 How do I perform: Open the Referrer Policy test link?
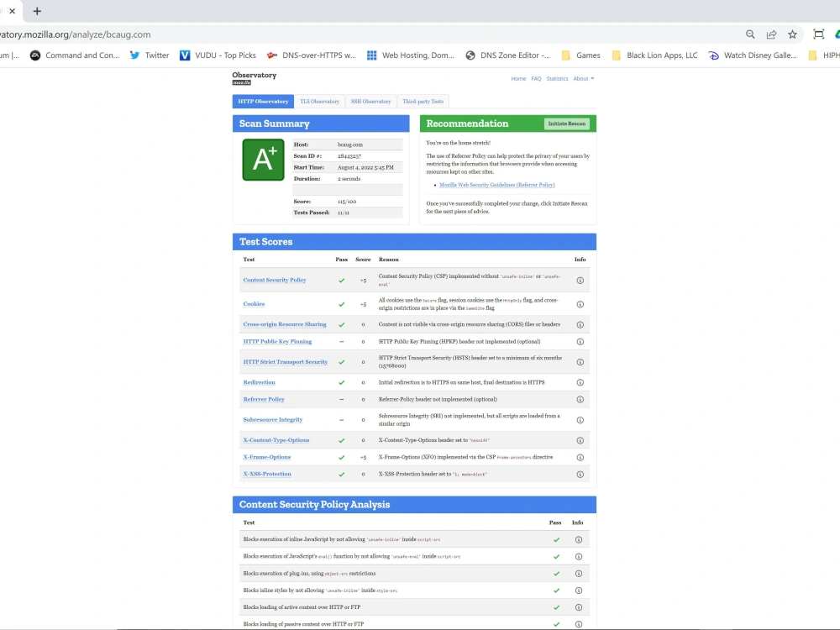(x=264, y=399)
